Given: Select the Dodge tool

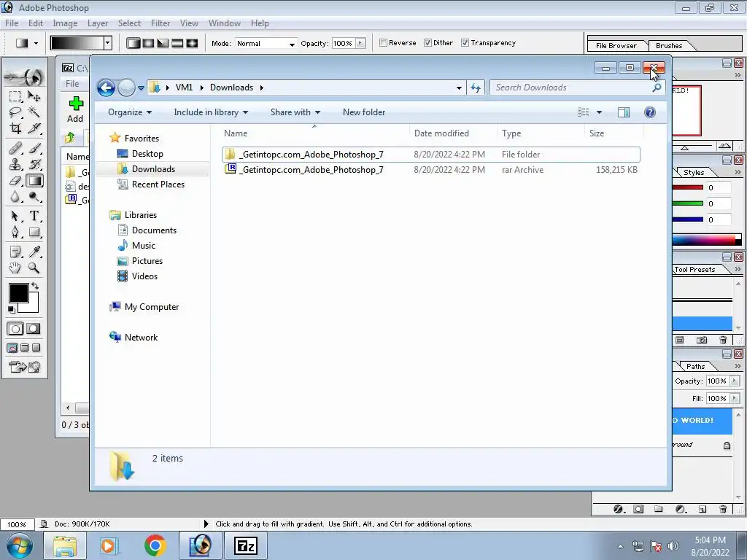Looking at the screenshot, I should [34, 196].
